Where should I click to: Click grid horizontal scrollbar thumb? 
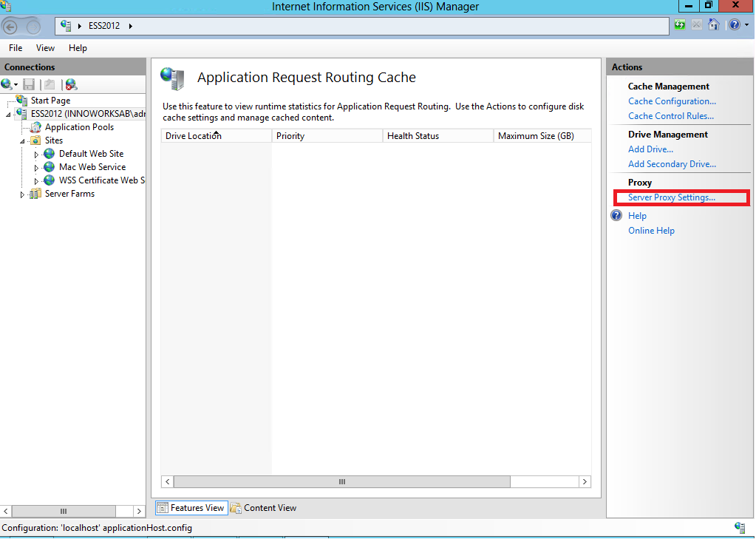(x=342, y=481)
